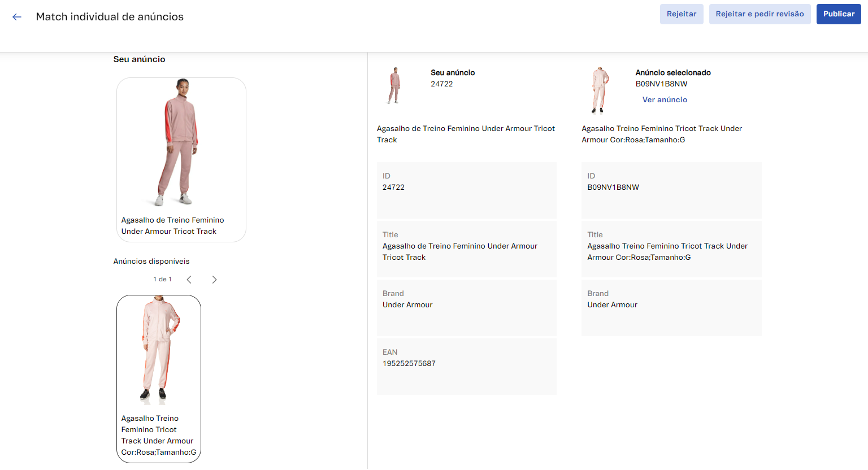Open the Ver anúncio link

665,99
